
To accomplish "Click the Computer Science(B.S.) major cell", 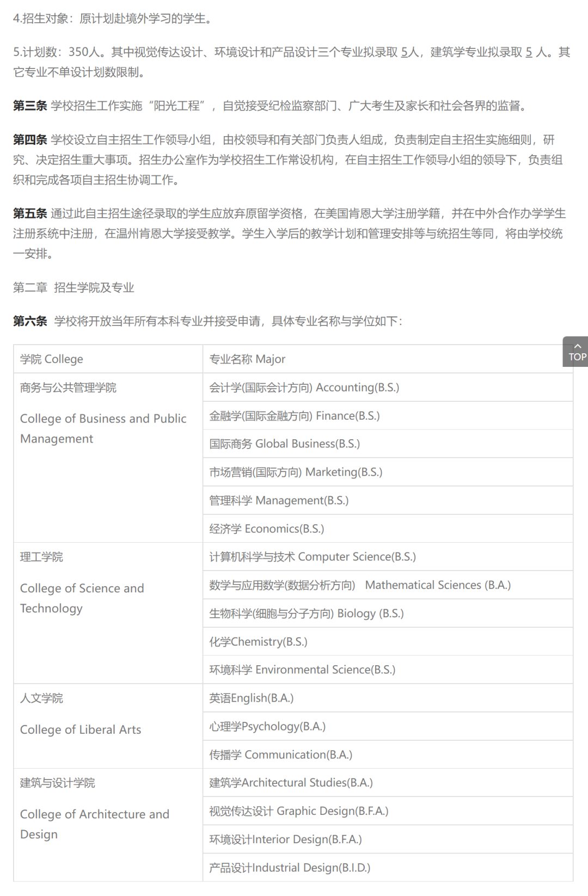I will pyautogui.click(x=388, y=557).
